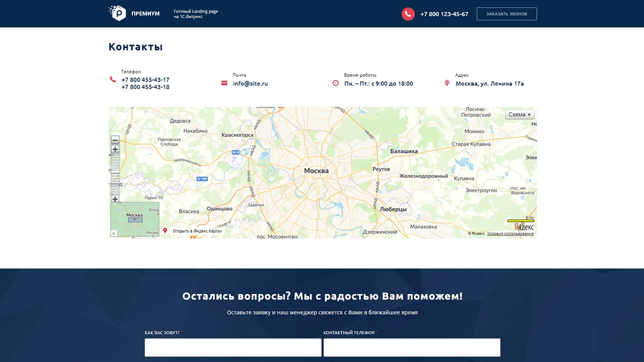Click the header phone number +7 800 123-45-67
Screen dimensions: 644x362
click(x=444, y=14)
